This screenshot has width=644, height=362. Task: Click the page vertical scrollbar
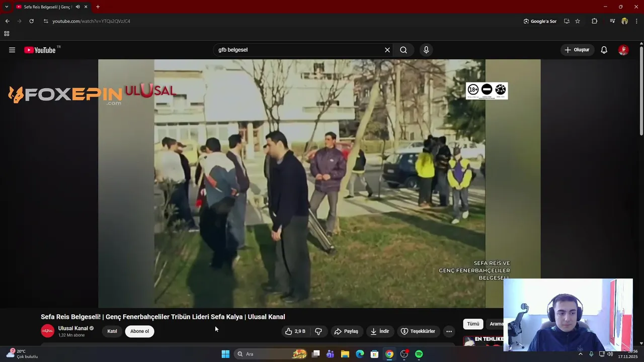click(641, 90)
